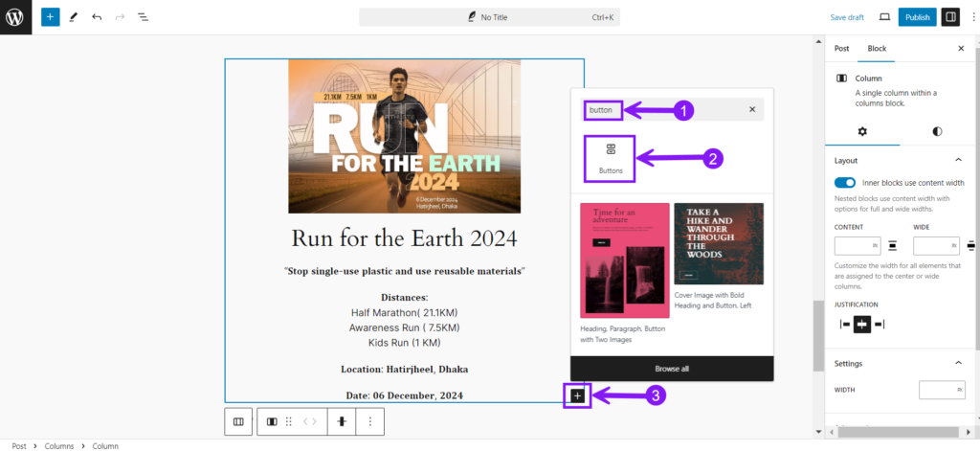Select the Tools pencil icon
Image resolution: width=980 pixels, height=451 pixels.
coord(73,17)
